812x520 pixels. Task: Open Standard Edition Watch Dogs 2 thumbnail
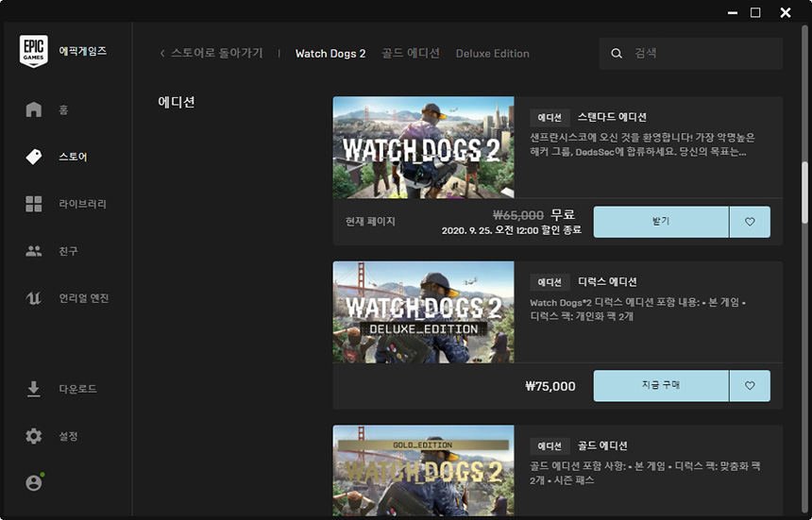pyautogui.click(x=424, y=147)
